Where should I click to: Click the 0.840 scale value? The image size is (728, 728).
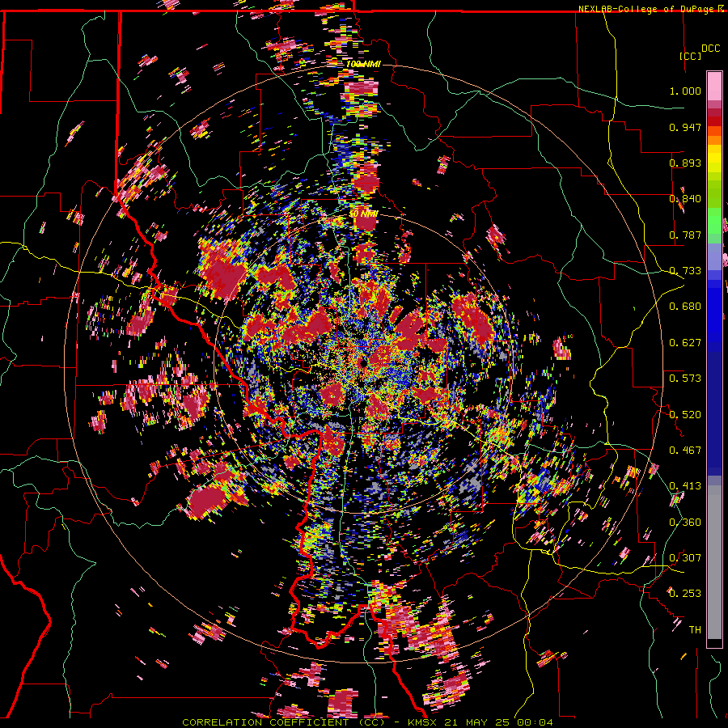(685, 199)
